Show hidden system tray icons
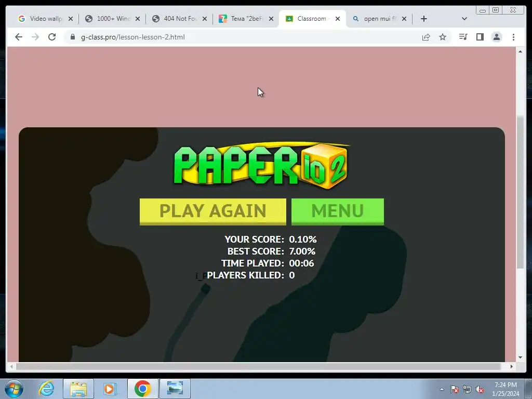Image resolution: width=532 pixels, height=399 pixels. 442,389
